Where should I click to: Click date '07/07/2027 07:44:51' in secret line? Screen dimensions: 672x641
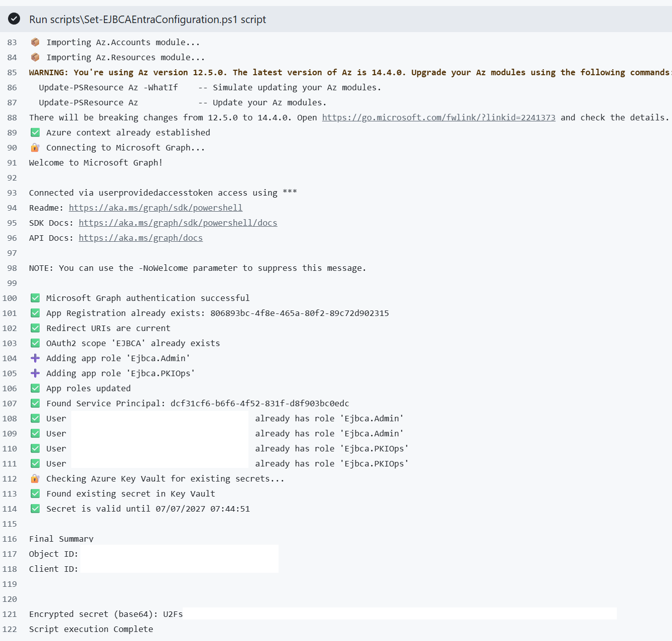tap(203, 509)
